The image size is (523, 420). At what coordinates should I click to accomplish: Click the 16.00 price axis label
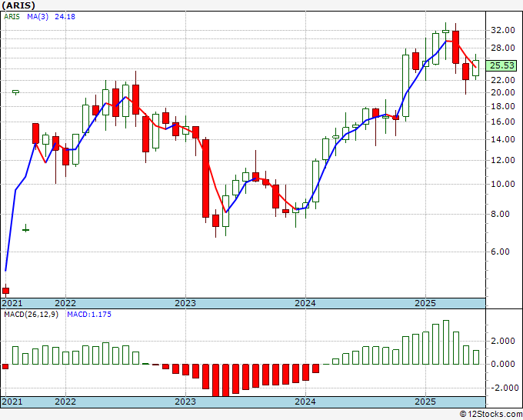point(503,122)
